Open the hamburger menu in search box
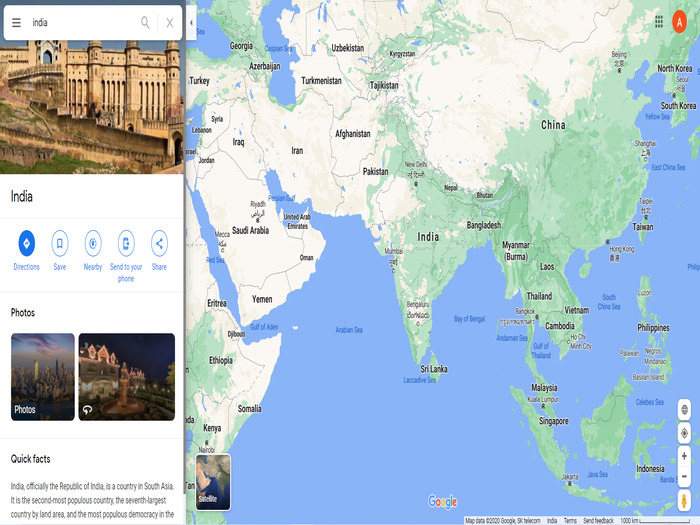 click(16, 22)
